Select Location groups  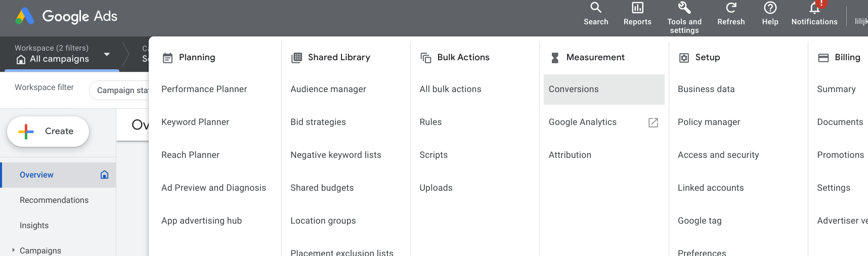323,221
